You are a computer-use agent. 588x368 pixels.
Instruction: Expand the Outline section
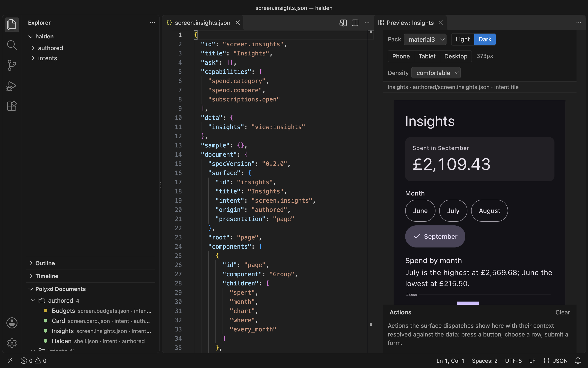click(90, 263)
